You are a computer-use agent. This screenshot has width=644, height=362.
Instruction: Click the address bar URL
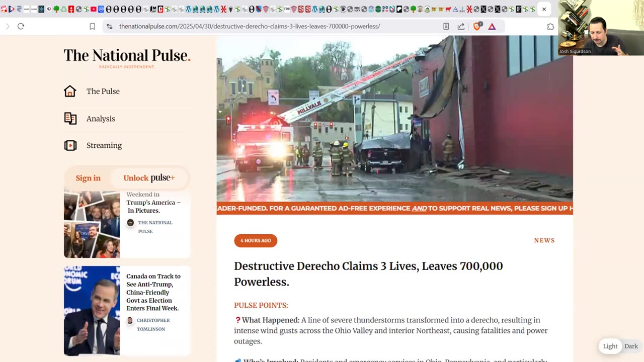tap(250, 26)
